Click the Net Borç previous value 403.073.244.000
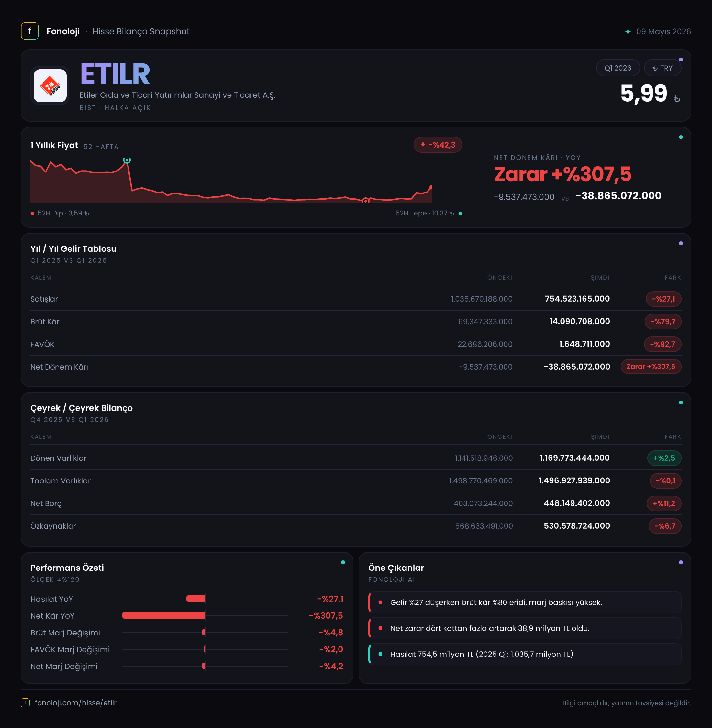The image size is (712, 728). [x=483, y=503]
